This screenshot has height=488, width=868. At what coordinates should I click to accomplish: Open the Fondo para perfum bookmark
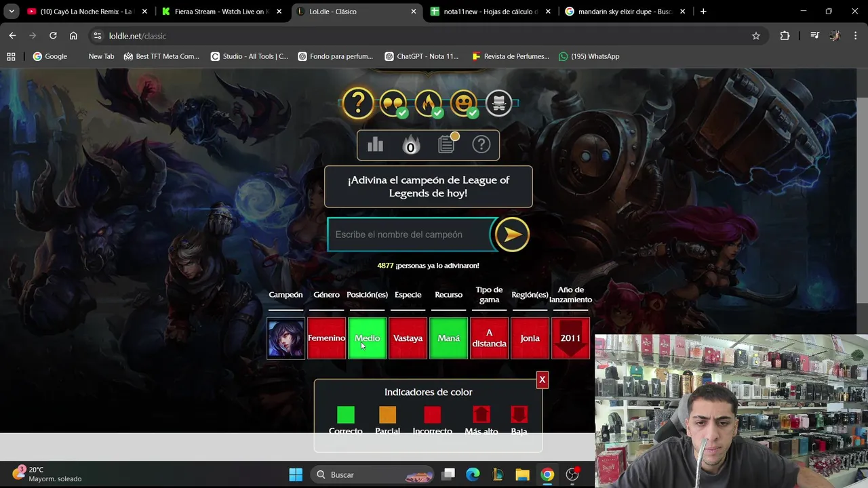pyautogui.click(x=336, y=56)
